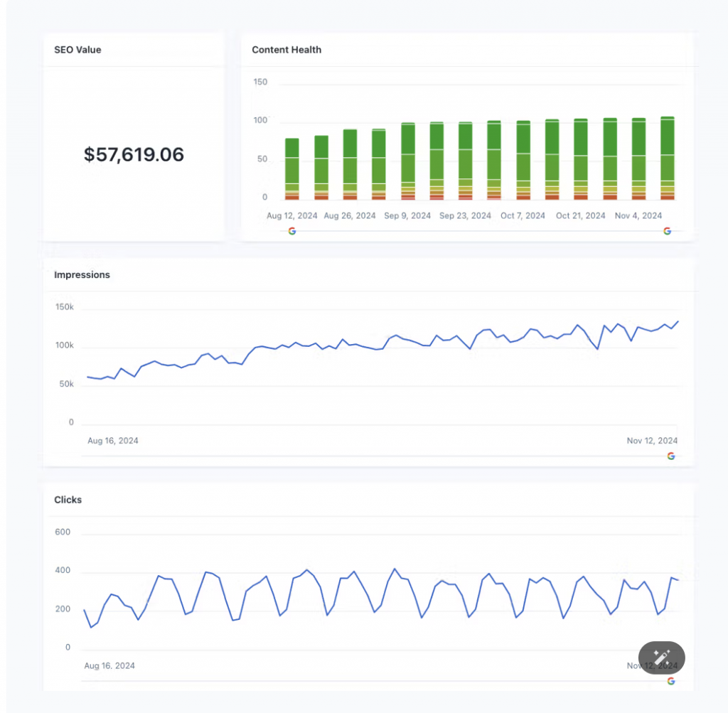Click the Impressions panel title

coord(82,275)
